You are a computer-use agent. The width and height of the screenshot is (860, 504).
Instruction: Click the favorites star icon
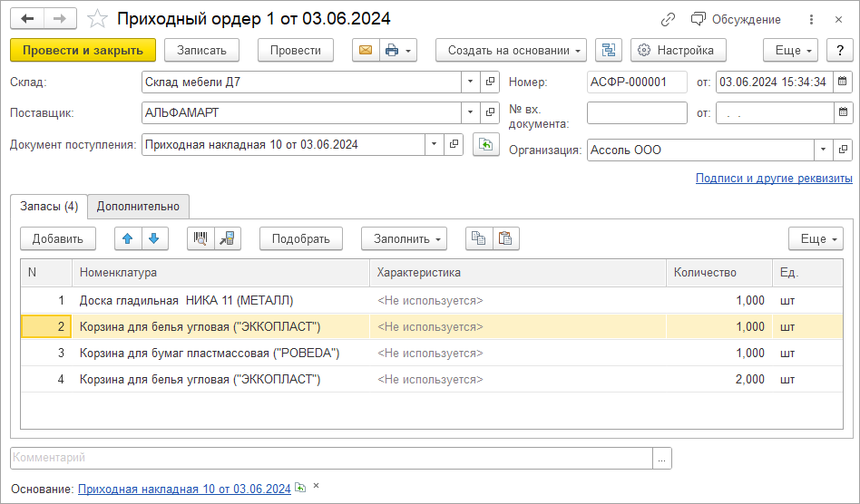pos(97,19)
